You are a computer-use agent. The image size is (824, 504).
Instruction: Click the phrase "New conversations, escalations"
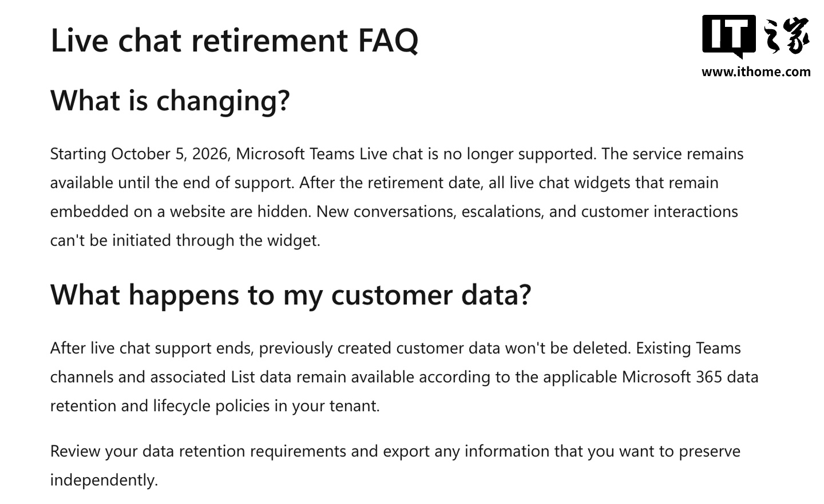click(x=429, y=212)
